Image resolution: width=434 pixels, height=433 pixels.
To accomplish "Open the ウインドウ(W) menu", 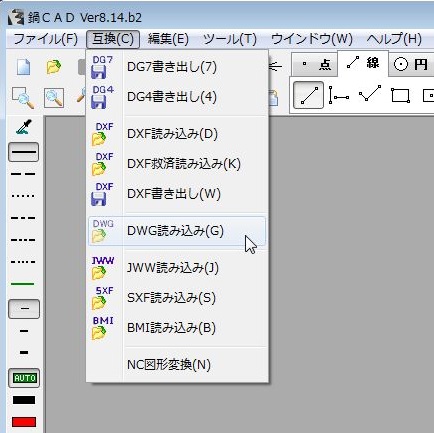I will point(312,39).
